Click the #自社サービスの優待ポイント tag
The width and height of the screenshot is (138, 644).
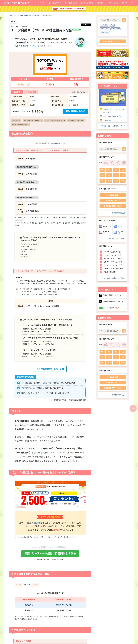pos(55,121)
